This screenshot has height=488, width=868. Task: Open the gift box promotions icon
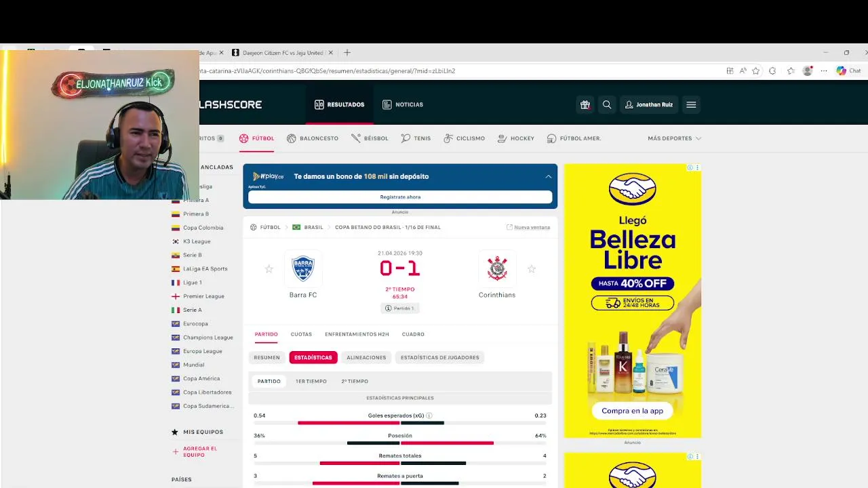coord(585,104)
